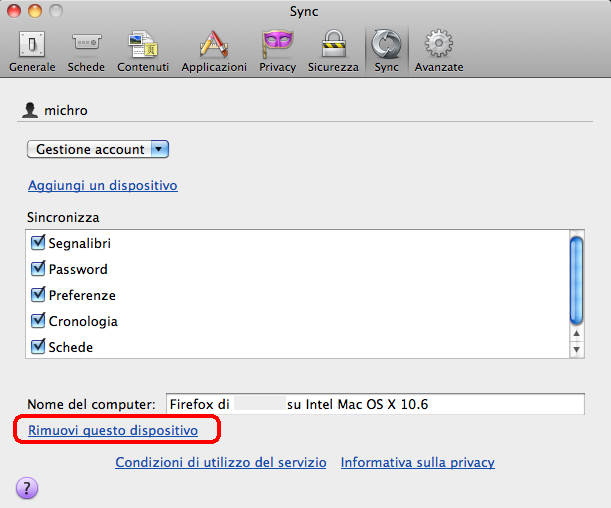
Task: Click the yellow minimize window button
Action: click(35, 11)
